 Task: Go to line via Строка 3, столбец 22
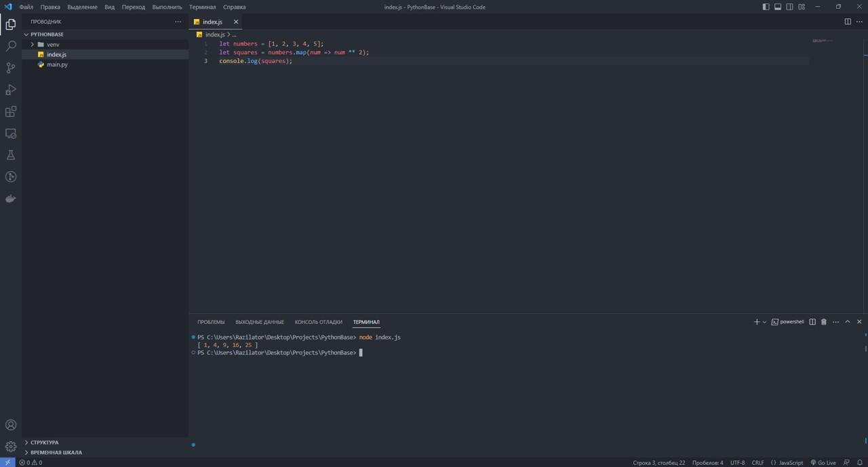click(658, 462)
